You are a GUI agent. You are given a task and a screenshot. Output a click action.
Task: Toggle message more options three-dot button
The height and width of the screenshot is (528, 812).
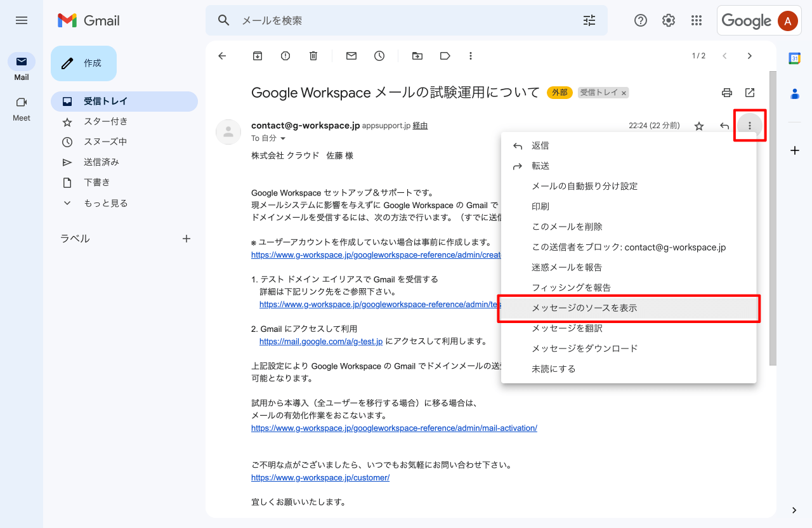tap(750, 126)
